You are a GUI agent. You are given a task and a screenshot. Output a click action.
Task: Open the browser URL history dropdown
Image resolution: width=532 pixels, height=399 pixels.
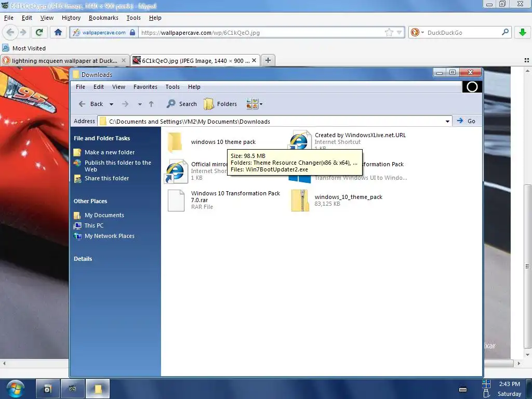[400, 33]
